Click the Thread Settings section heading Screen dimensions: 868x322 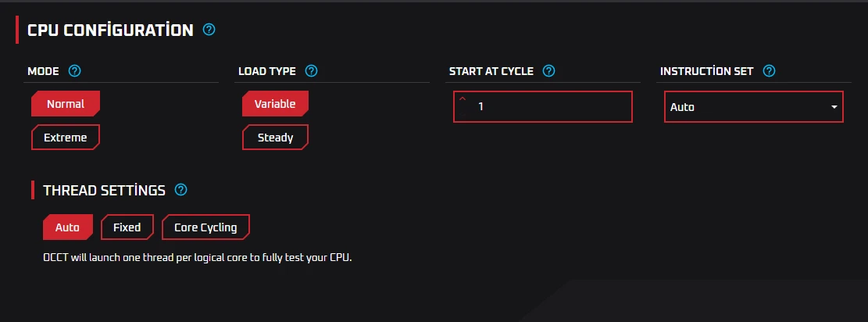104,191
